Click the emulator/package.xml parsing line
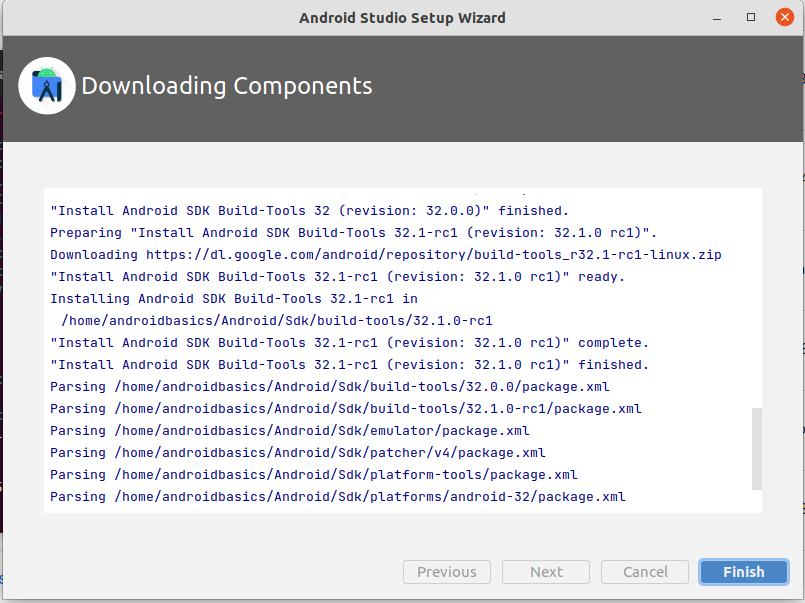 [290, 431]
